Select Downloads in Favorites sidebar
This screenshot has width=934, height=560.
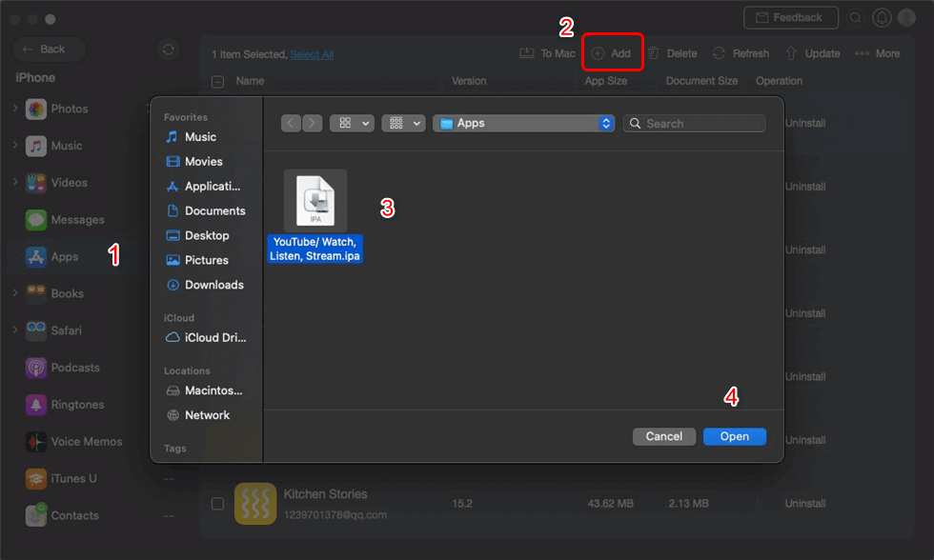point(205,285)
